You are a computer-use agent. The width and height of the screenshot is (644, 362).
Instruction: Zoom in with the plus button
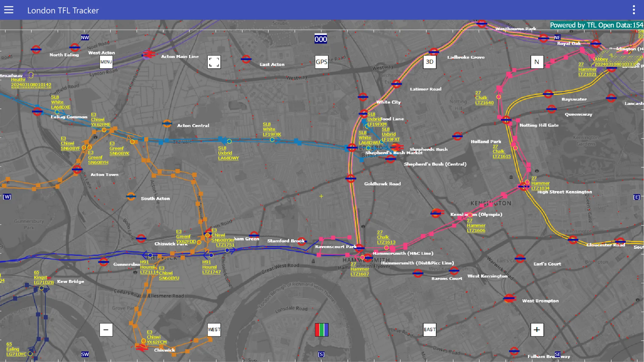click(x=537, y=330)
